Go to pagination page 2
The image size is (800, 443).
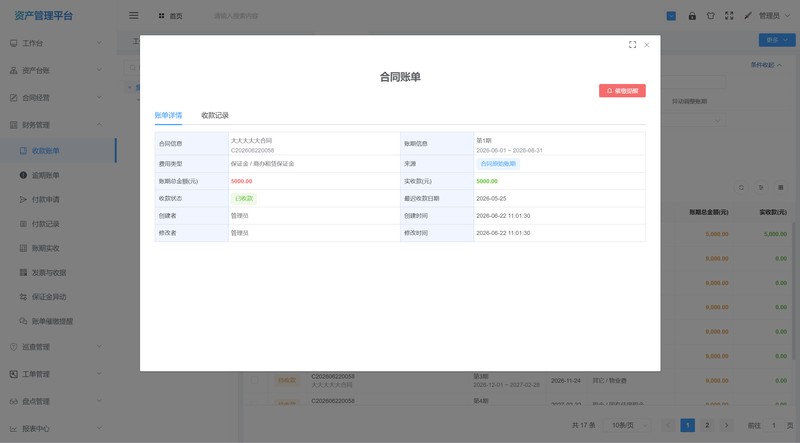707,425
